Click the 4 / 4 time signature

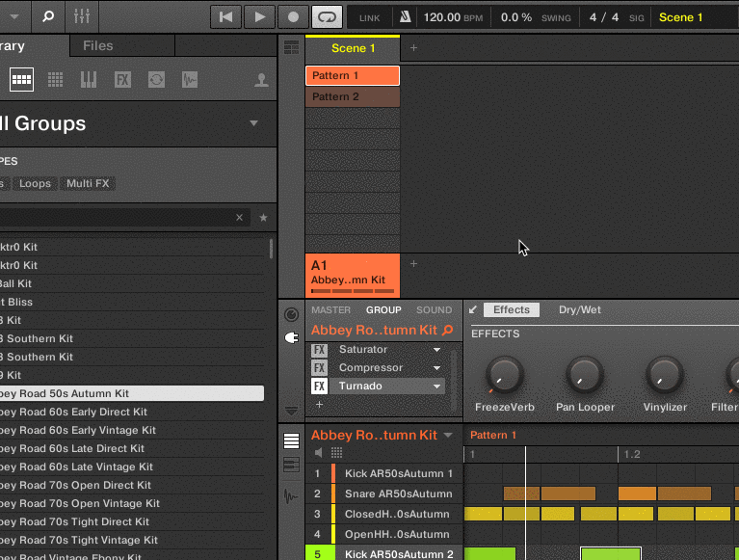[604, 17]
